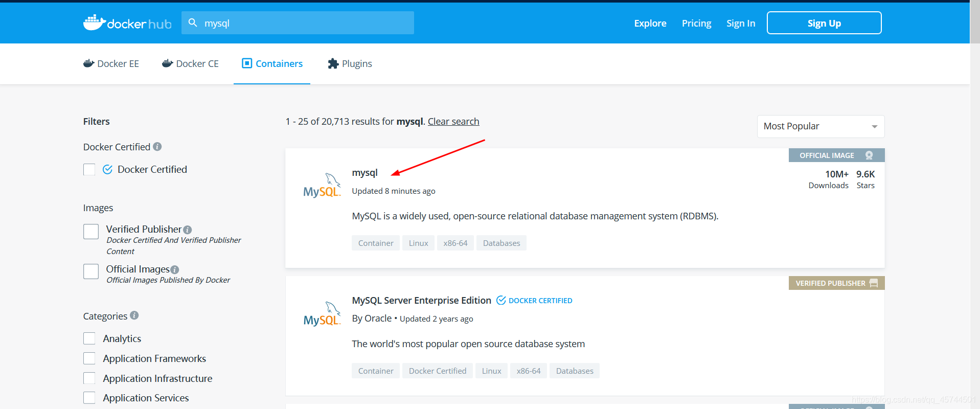Image resolution: width=980 pixels, height=409 pixels.
Task: Open the Docker CE tab
Action: [190, 63]
